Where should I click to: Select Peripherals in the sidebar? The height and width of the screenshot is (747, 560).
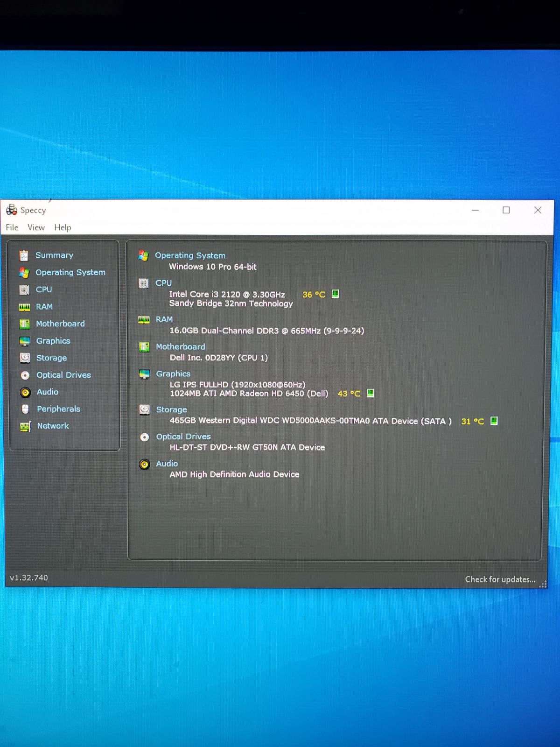[x=59, y=409]
